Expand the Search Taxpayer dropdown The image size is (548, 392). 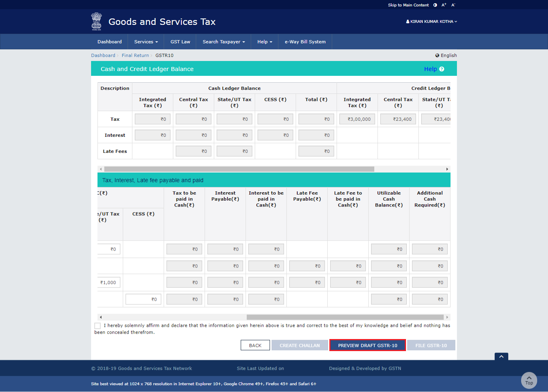(x=223, y=41)
